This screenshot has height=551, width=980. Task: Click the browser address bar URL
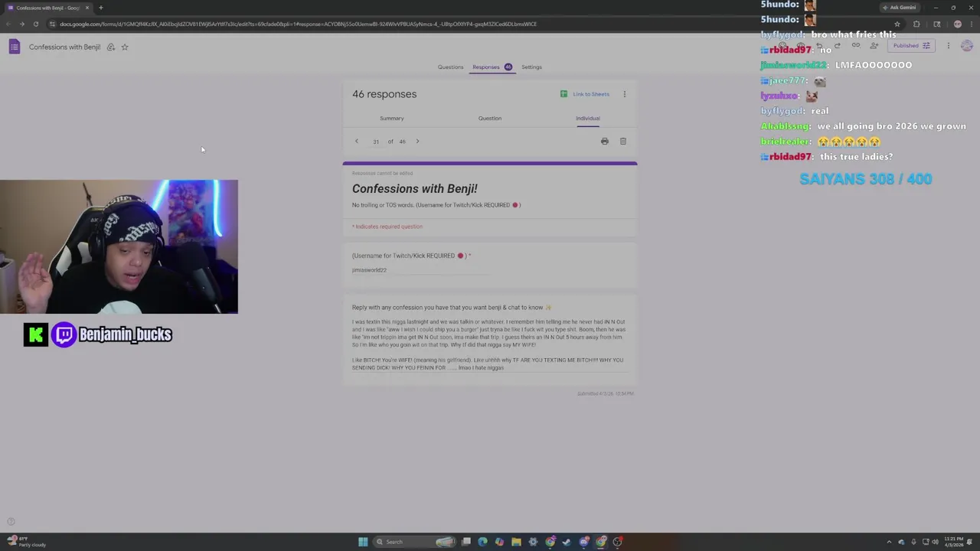[x=299, y=24]
